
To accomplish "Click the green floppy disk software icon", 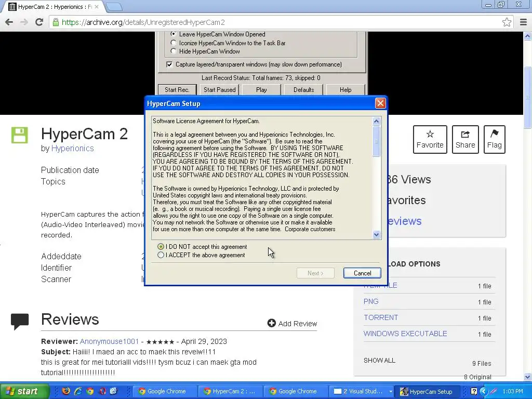I will point(19,135).
